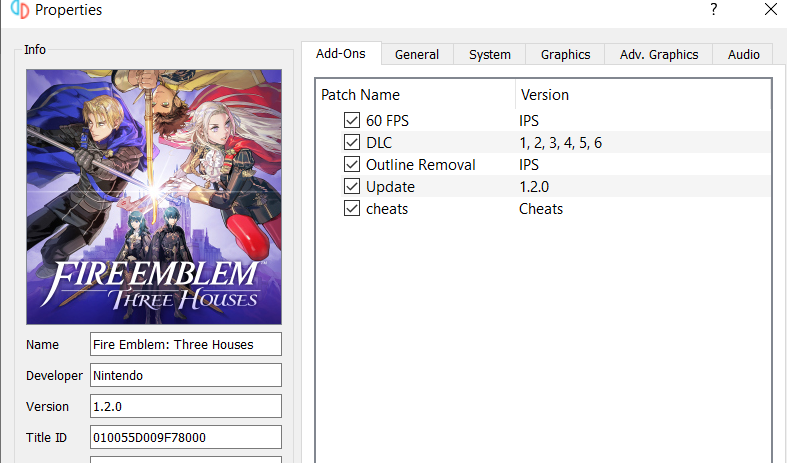Uncheck the 60 FPS patch checkbox
This screenshot has height=463, width=787.
pos(352,120)
